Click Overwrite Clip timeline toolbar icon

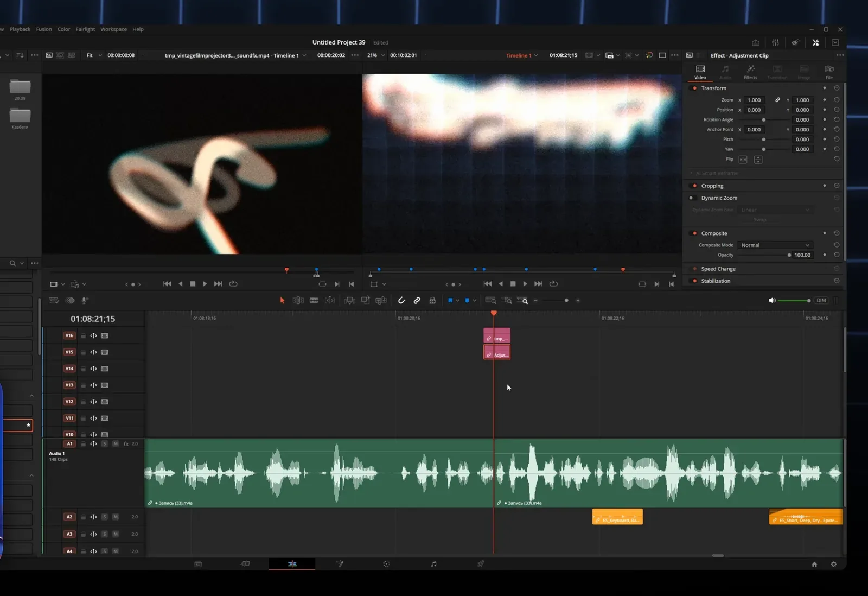[x=365, y=300]
